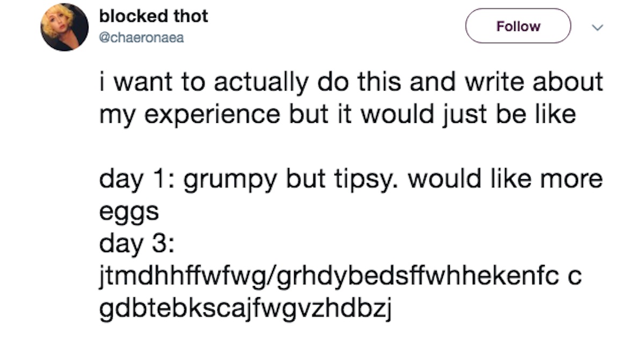Click the blonde profile avatar photo
The image size is (644, 338).
click(64, 27)
